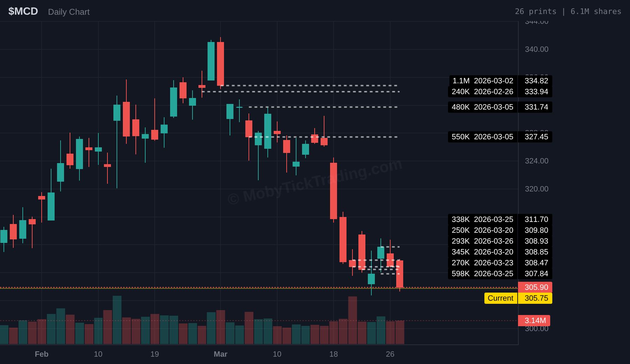Select the Daily Chart timeframe label
630x364 pixels.
(69, 12)
